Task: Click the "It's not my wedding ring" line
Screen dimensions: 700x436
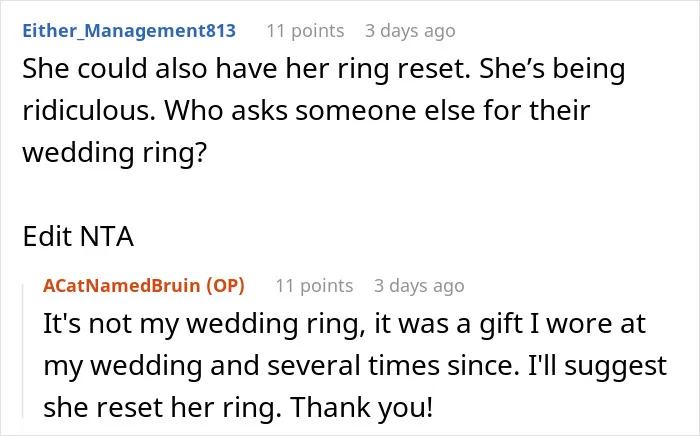Action: [344, 324]
